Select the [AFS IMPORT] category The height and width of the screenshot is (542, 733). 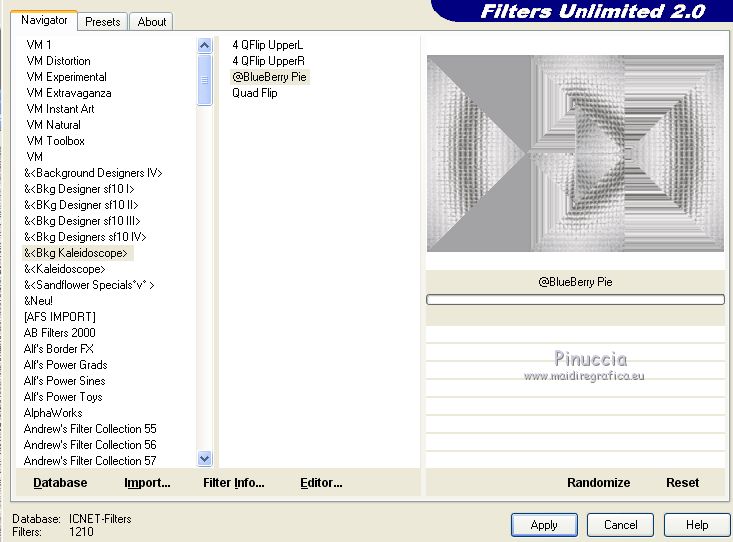pyautogui.click(x=59, y=317)
